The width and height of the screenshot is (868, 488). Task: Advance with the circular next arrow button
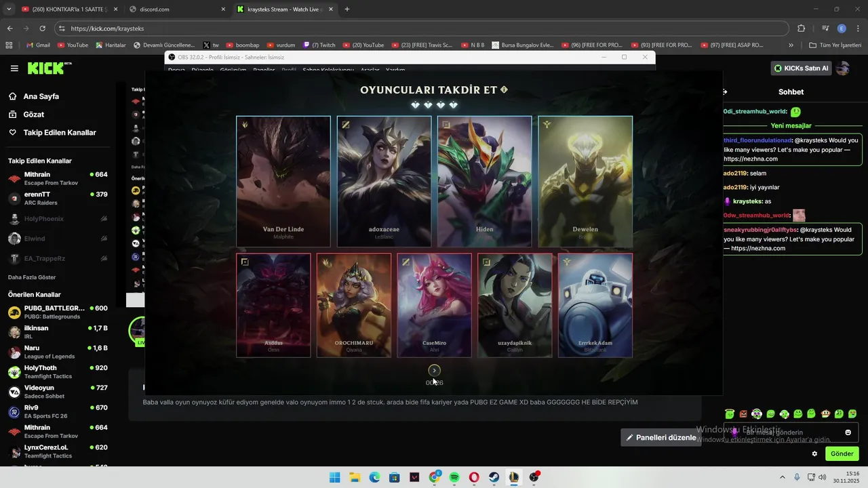pos(435,370)
